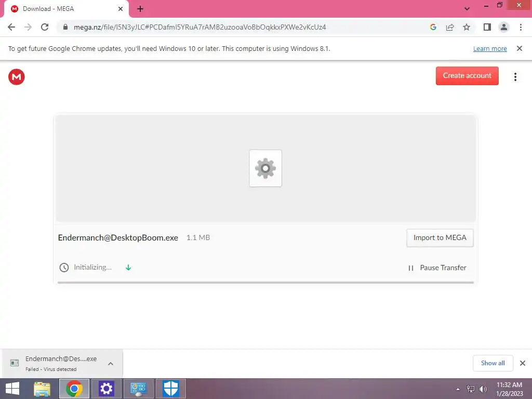Expand options for the failed download

tap(111, 364)
